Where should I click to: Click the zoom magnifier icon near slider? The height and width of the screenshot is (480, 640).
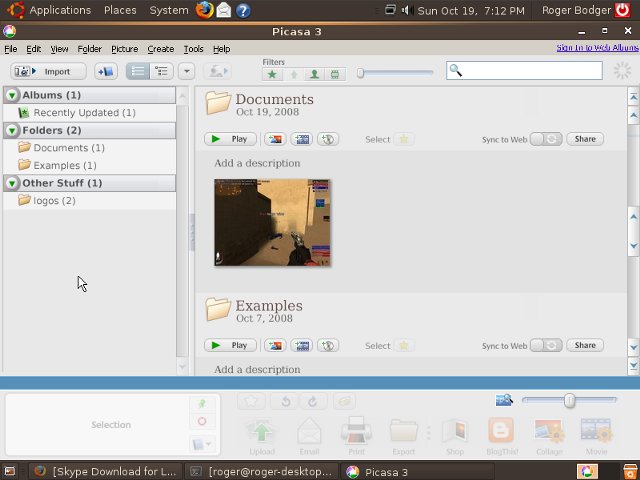[504, 400]
